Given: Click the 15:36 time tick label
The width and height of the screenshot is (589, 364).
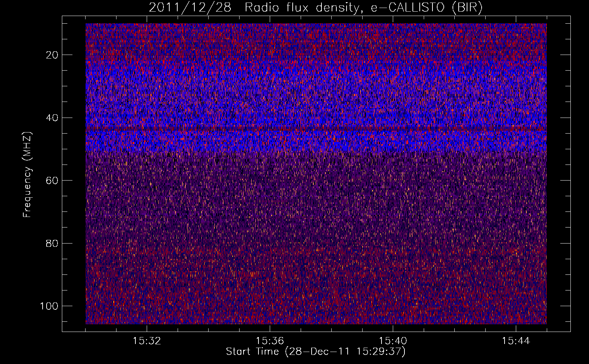Looking at the screenshot, I should (270, 341).
